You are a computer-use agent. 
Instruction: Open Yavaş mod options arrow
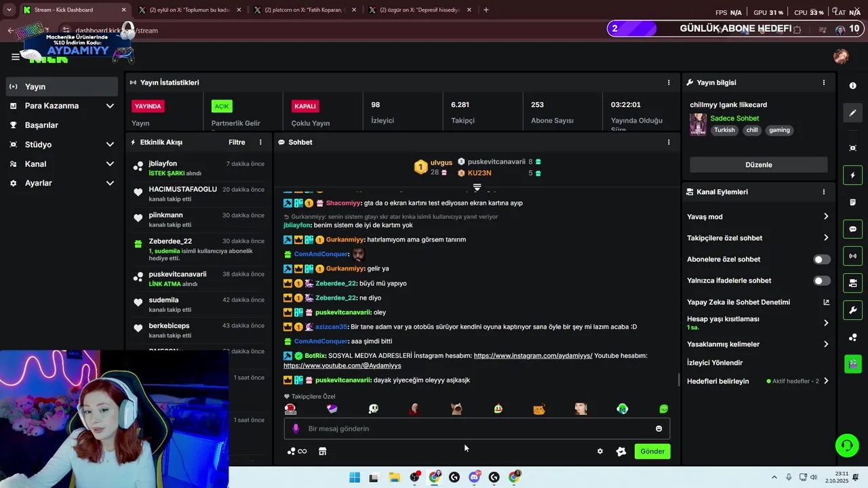[x=826, y=217]
